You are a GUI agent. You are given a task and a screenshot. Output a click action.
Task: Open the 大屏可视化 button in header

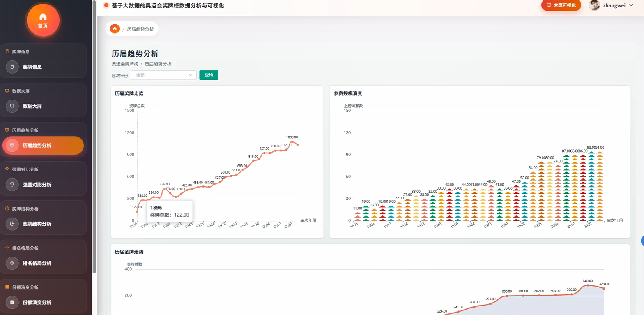tap(561, 5)
